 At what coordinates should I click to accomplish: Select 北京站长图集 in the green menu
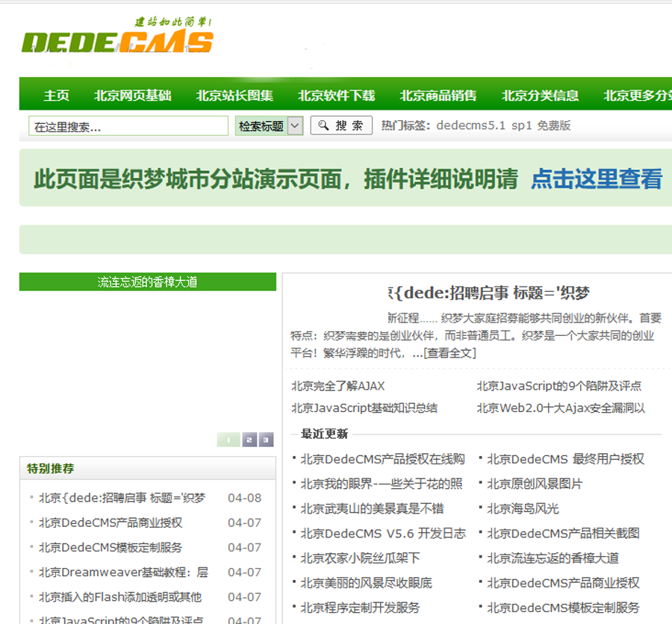(234, 96)
